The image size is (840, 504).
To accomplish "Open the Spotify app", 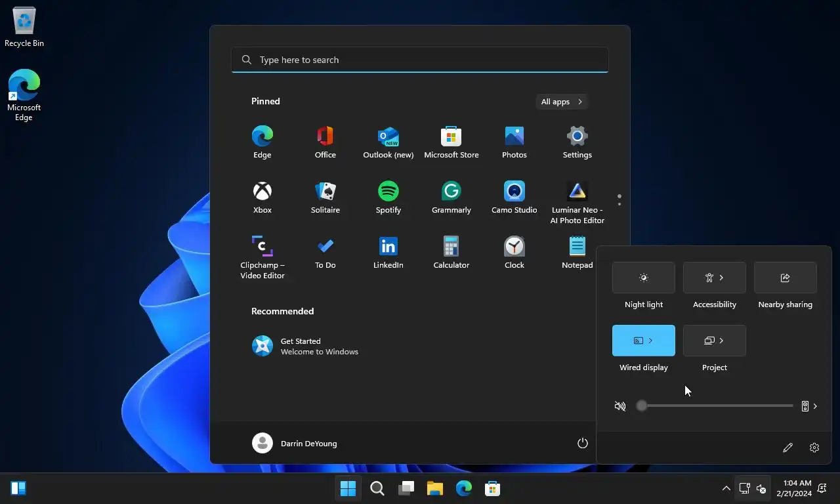I will pos(388,197).
